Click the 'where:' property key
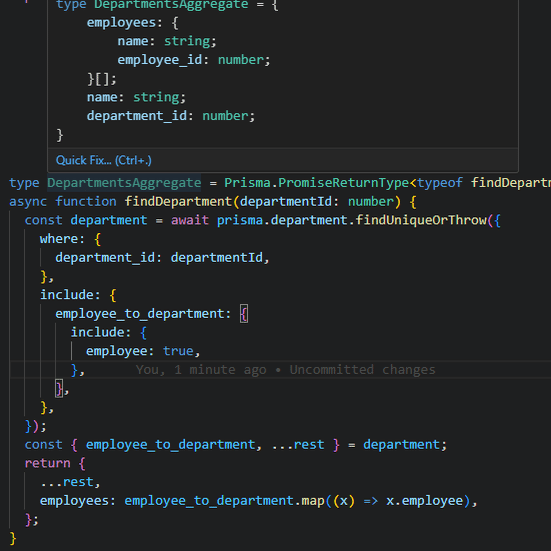The height and width of the screenshot is (551, 551). [x=62, y=239]
